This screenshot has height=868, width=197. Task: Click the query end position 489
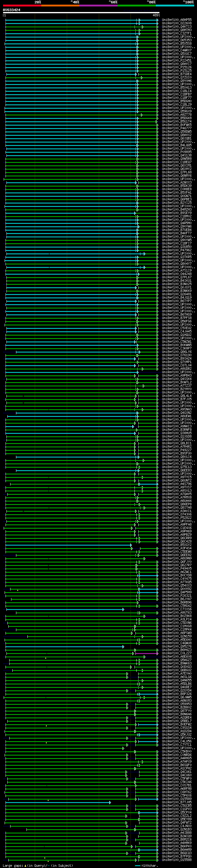[155, 15]
